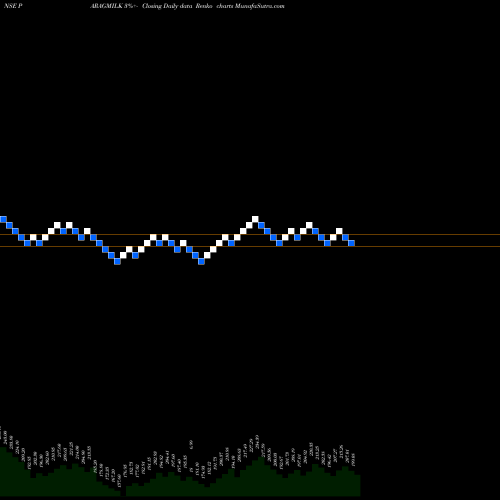Click the 'ARAGMILK 5%+-' symbol title text

(x=114, y=6)
